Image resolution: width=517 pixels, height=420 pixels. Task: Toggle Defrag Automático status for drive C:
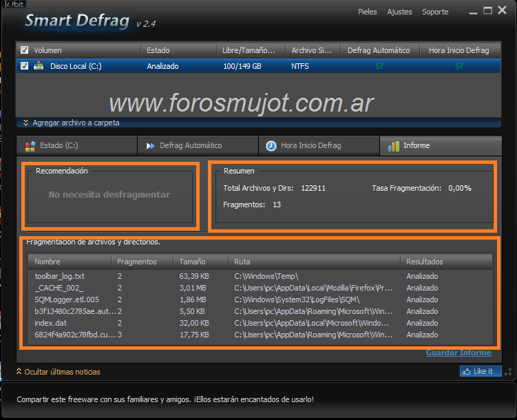pos(379,67)
